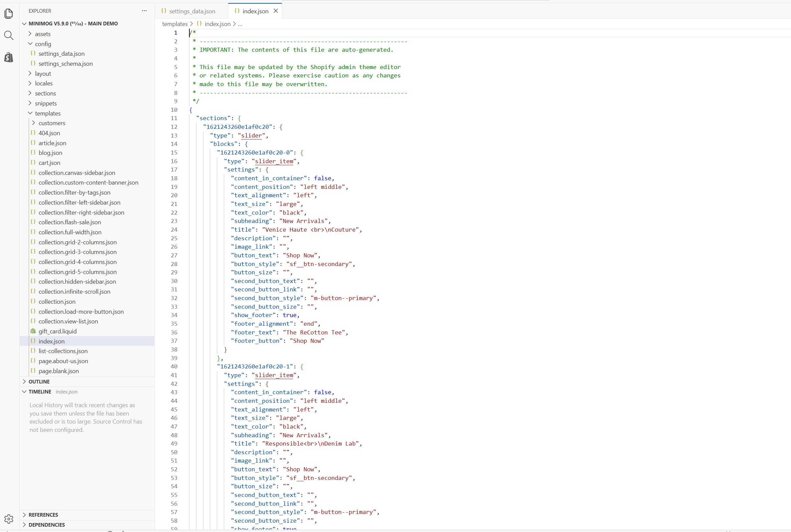Switch to the settings_data.json tab
The height and width of the screenshot is (532, 791).
pos(192,11)
